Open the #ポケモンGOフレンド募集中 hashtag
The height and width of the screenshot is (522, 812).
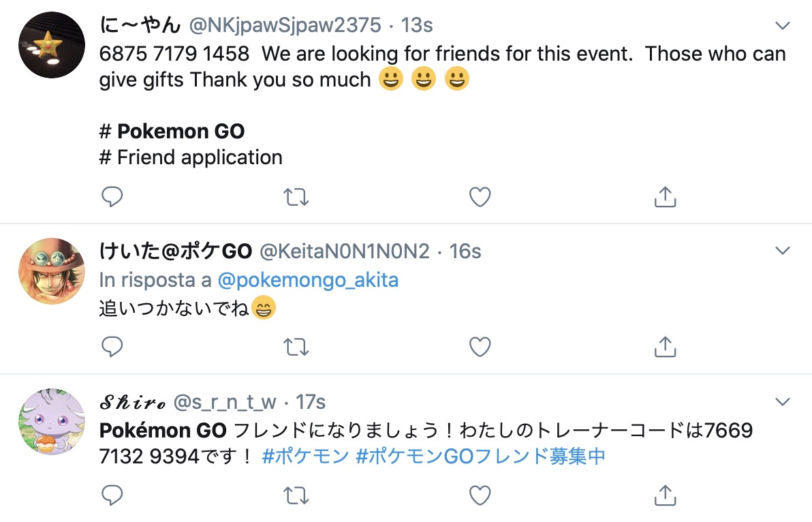point(480,456)
